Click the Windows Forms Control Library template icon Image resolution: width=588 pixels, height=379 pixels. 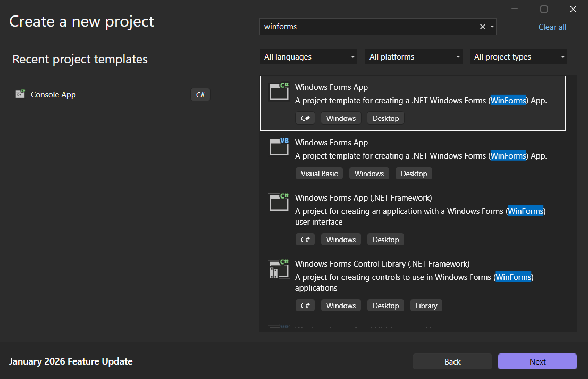278,269
